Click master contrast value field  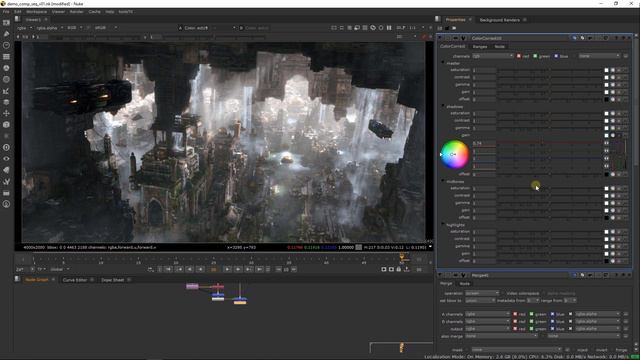[484, 78]
